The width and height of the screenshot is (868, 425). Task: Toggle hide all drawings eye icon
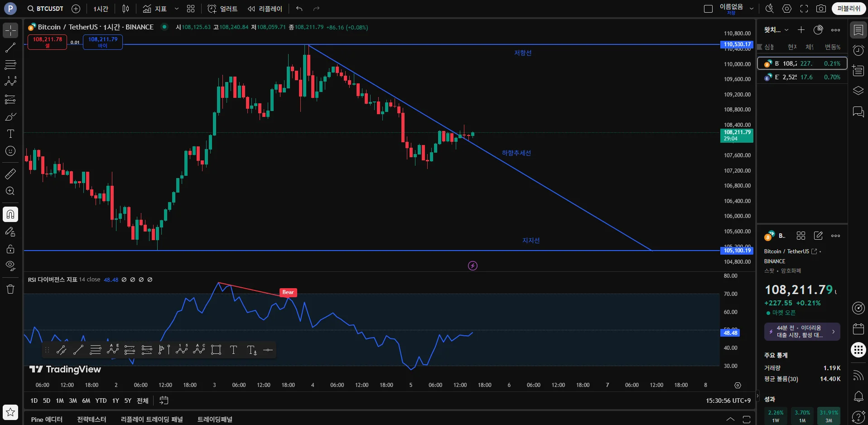click(10, 266)
